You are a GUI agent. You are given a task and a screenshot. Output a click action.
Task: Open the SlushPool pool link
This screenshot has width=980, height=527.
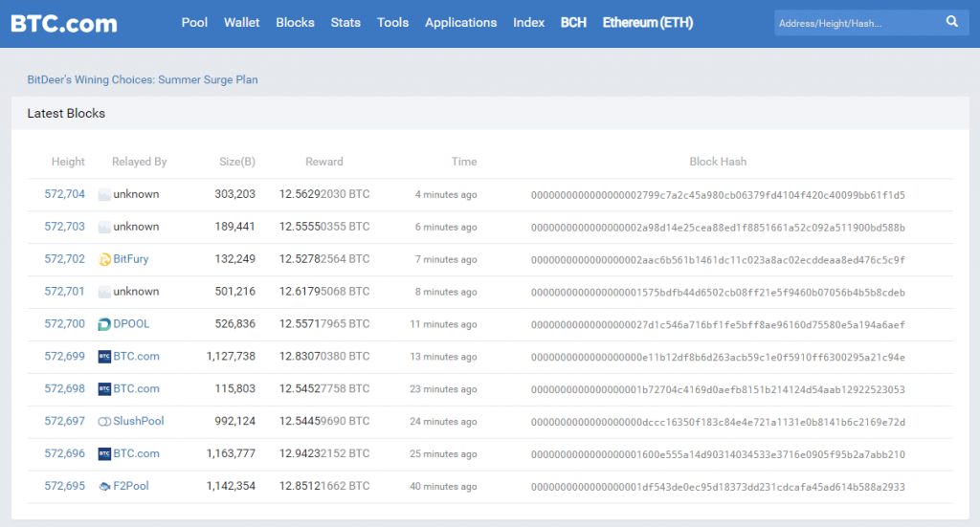(138, 422)
